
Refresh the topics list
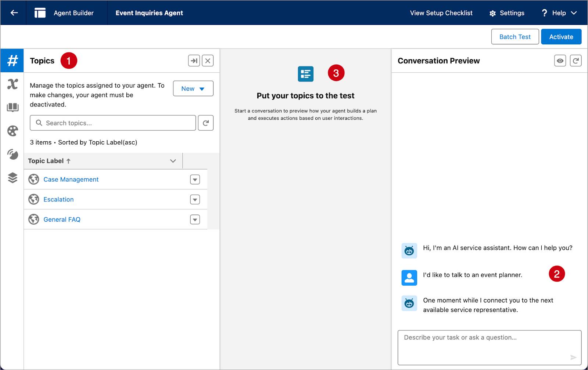click(x=205, y=123)
